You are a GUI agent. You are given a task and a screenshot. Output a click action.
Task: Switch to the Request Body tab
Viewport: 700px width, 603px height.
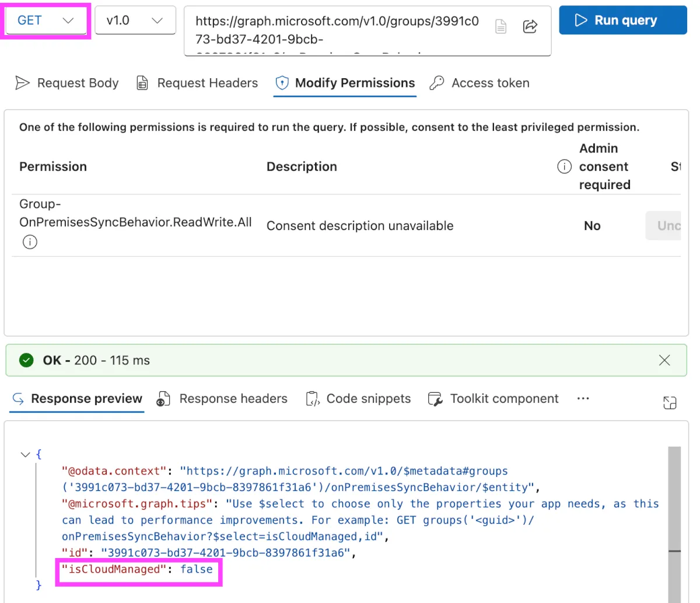(67, 83)
